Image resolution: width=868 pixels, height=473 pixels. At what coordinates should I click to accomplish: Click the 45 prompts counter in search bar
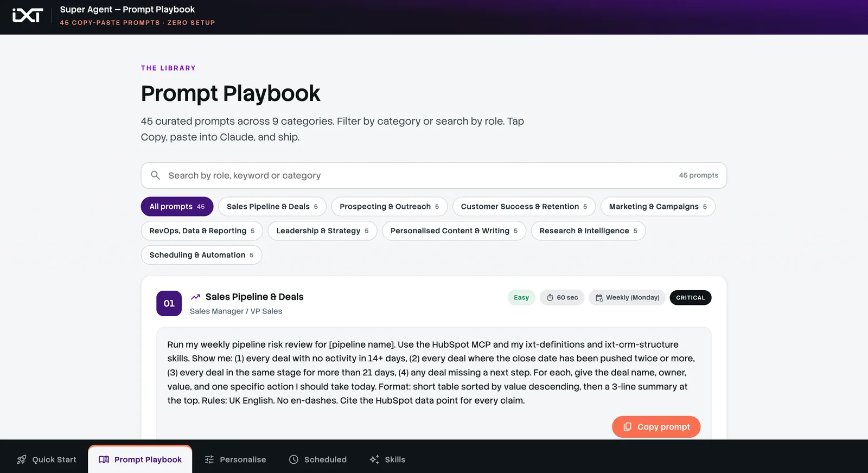click(698, 175)
